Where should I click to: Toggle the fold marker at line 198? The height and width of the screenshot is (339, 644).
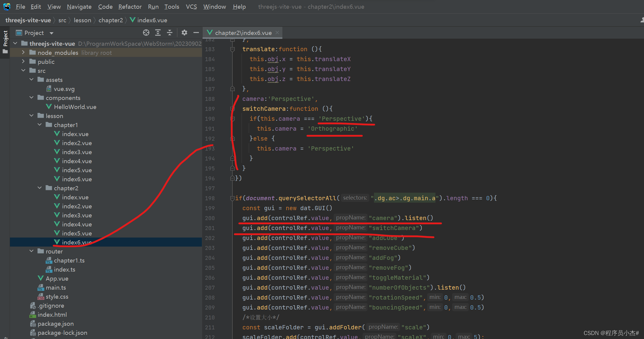pos(232,198)
